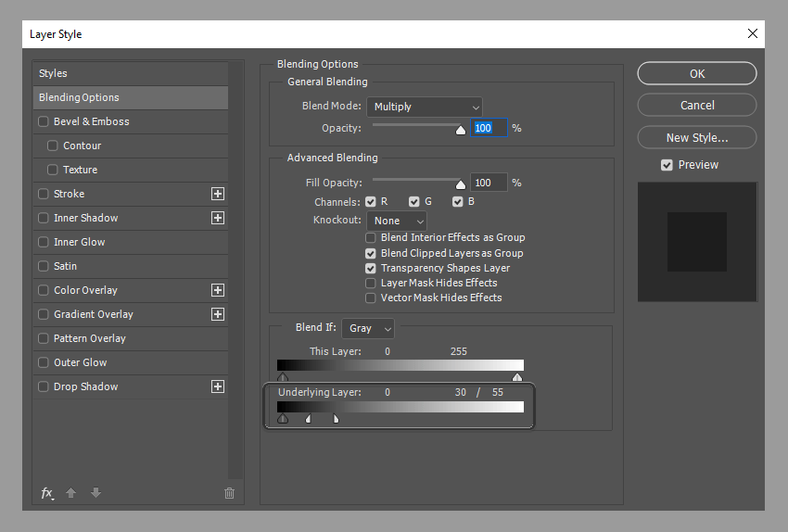
Task: Click the move effect up arrow
Action: coord(70,493)
